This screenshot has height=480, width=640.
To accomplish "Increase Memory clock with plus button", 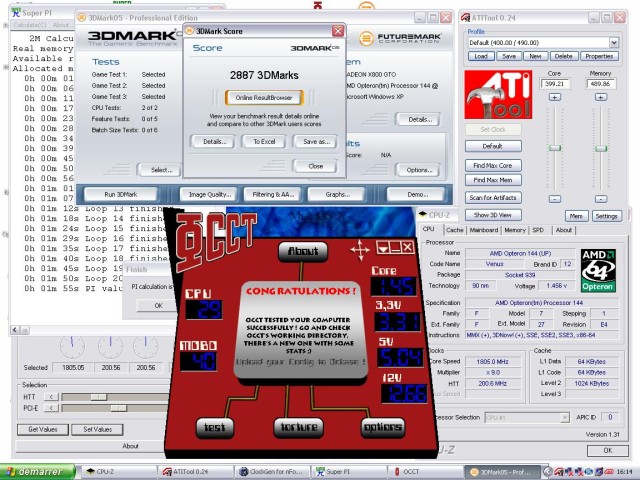I will tap(600, 97).
